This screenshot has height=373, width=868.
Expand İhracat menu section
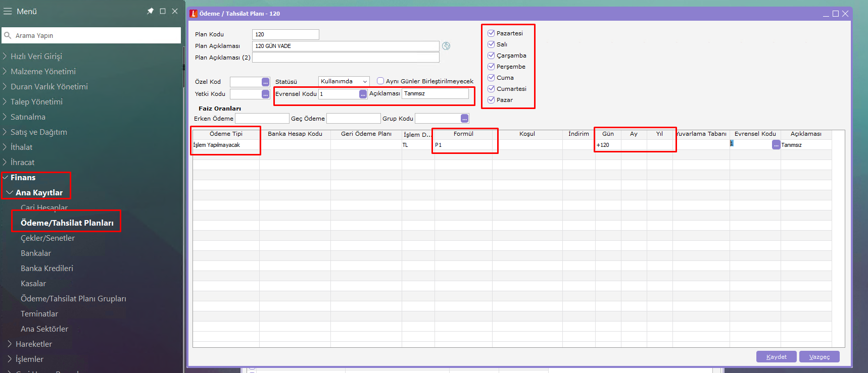pyautogui.click(x=5, y=162)
